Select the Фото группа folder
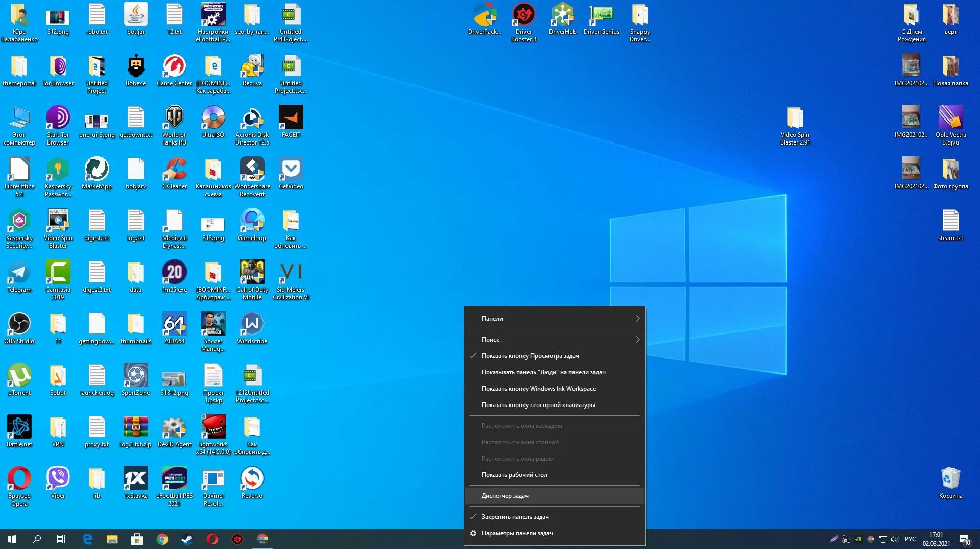 (950, 174)
